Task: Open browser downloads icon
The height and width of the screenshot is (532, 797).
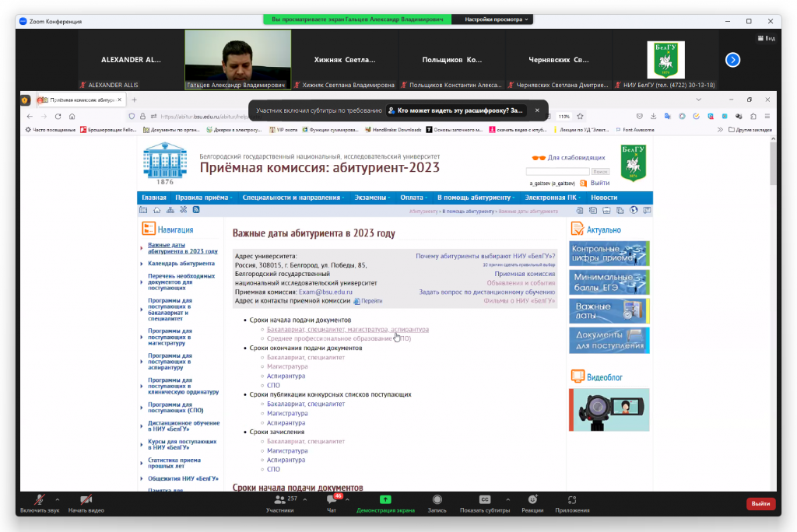Action: pyautogui.click(x=654, y=117)
